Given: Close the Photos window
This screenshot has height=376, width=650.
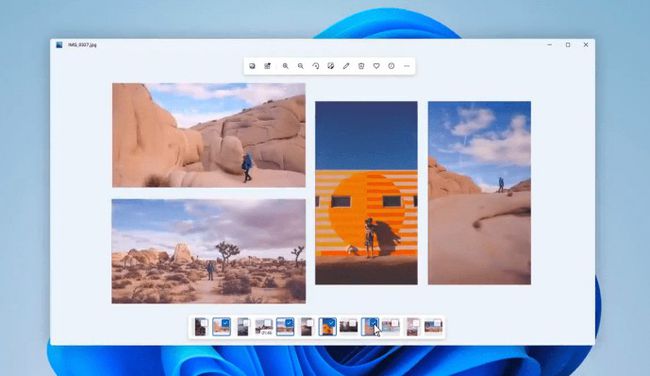Looking at the screenshot, I should (586, 45).
